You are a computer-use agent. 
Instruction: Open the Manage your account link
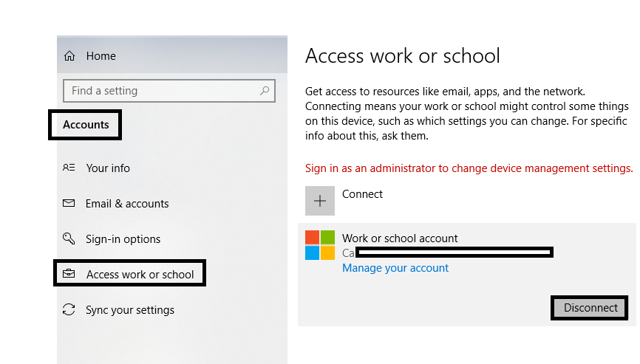[395, 268]
